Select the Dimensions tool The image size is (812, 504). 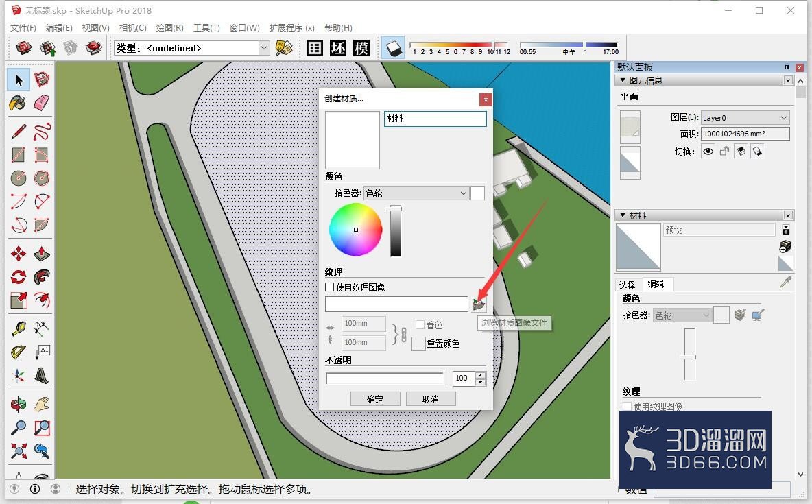[x=42, y=328]
